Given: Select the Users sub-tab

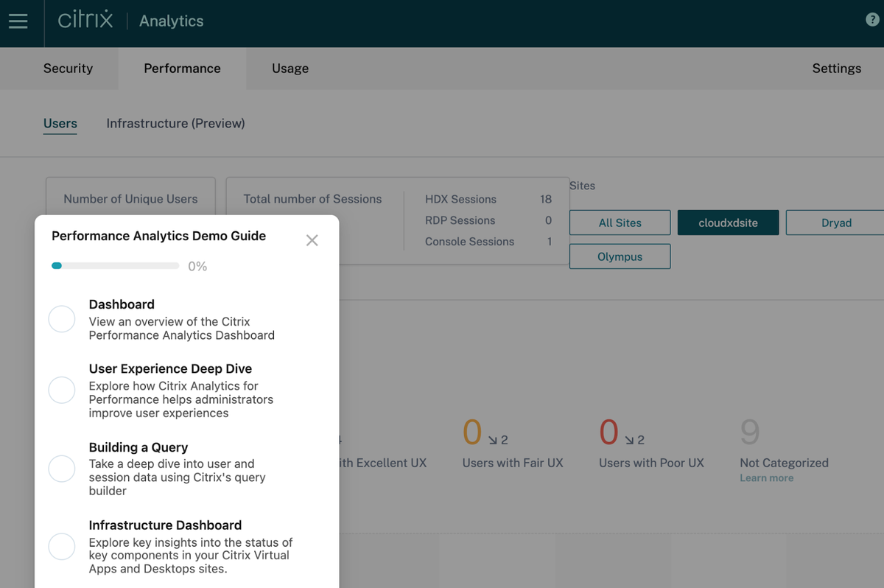Looking at the screenshot, I should (x=60, y=123).
